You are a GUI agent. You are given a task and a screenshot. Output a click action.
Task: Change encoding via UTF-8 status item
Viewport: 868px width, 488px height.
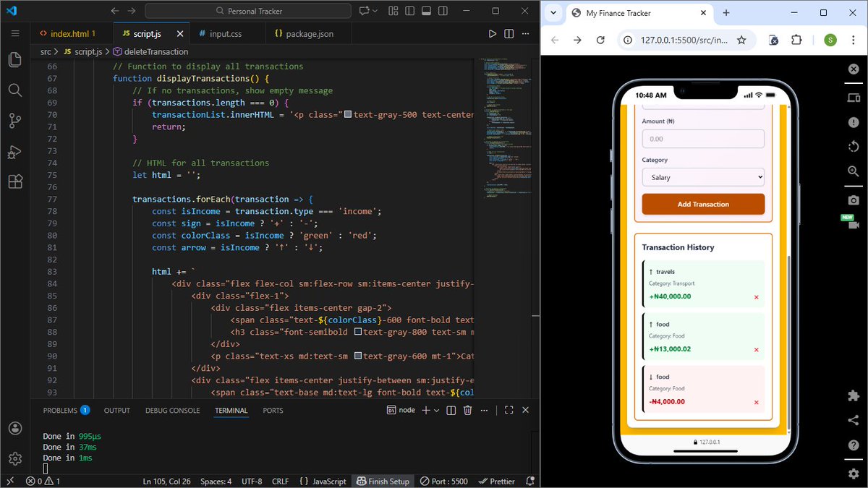point(252,481)
